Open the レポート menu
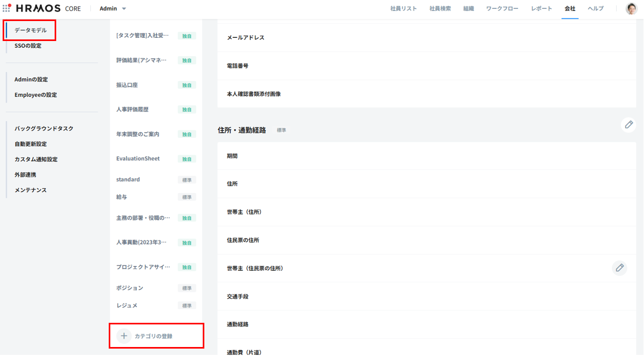Screen dimensions: 644x357 coord(541,8)
